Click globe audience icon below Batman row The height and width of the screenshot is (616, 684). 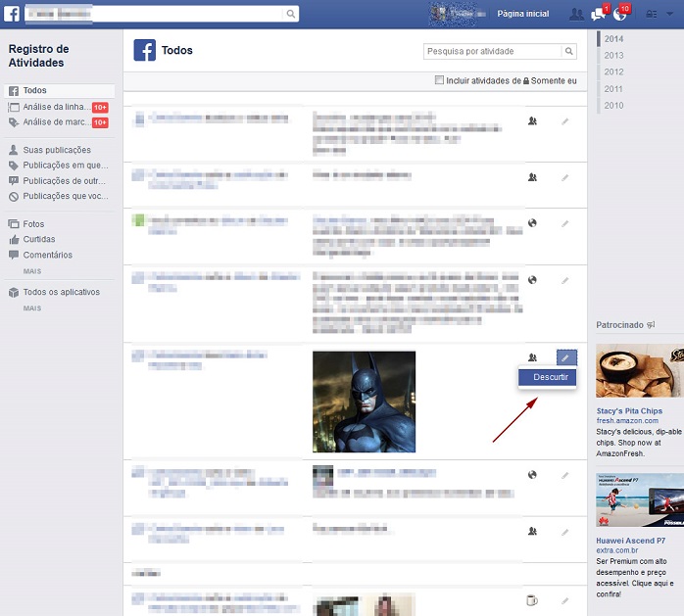(x=532, y=475)
